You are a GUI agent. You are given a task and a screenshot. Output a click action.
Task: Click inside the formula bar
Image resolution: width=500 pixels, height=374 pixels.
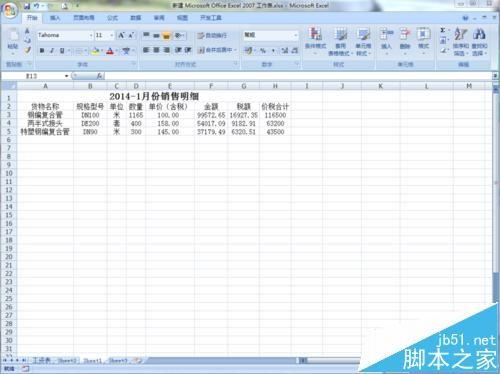tap(298, 76)
